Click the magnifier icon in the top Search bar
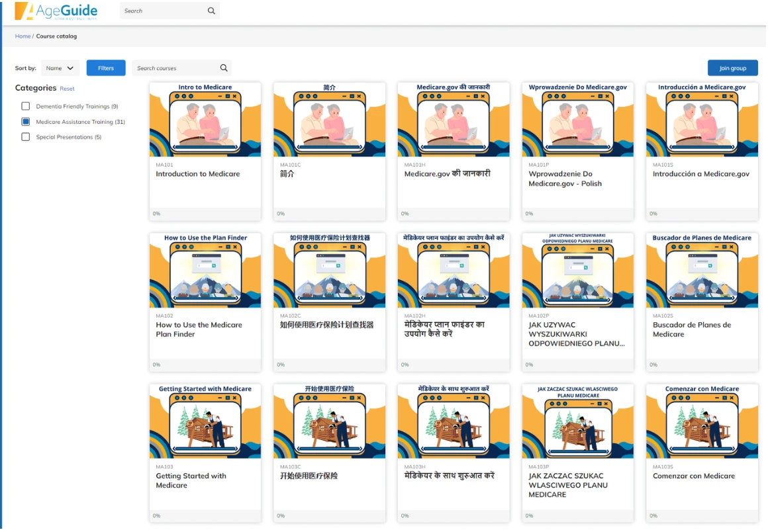This screenshot has height=532, width=776. coord(211,11)
